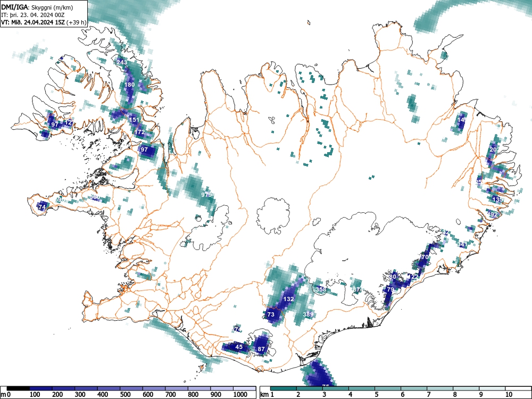Click the black 0 m swatch in the legend
Viewport: 532px width, 399px height.
coord(18,388)
